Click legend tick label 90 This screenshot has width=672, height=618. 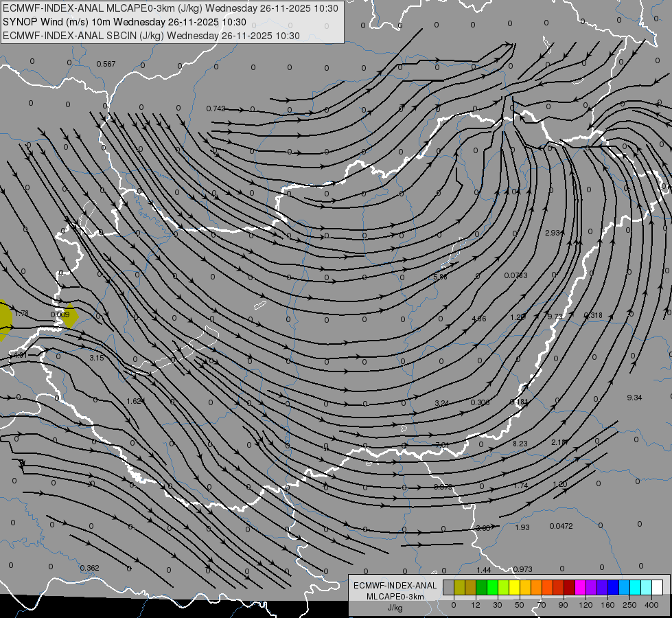(x=563, y=605)
